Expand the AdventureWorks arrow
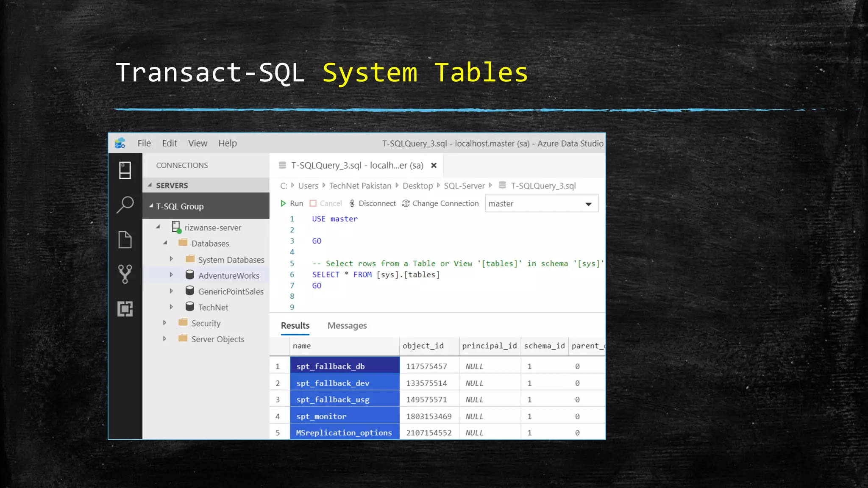868x488 pixels. click(x=171, y=275)
